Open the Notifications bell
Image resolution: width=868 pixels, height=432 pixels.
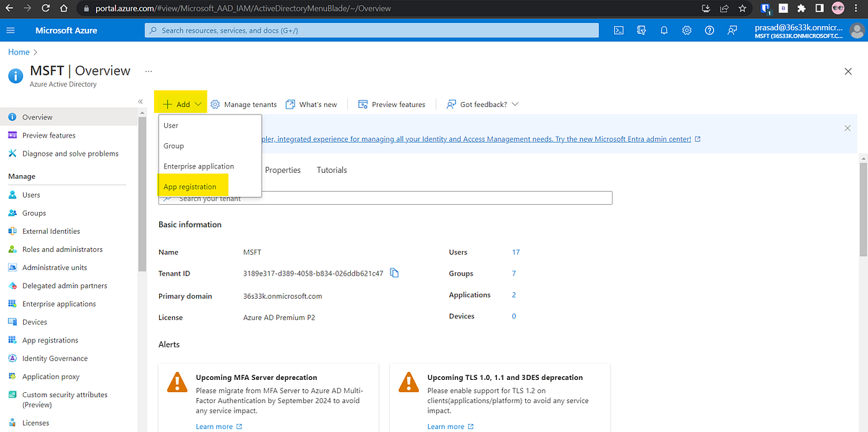664,30
